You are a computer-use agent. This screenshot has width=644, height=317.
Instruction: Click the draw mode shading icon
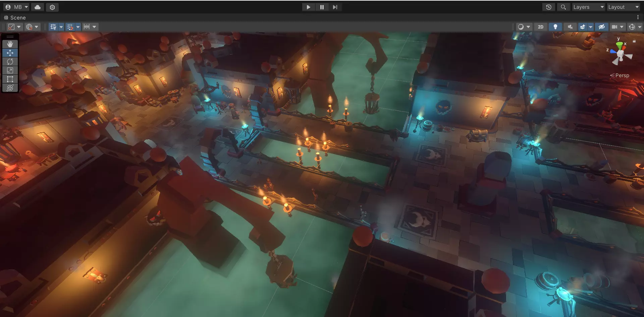521,27
